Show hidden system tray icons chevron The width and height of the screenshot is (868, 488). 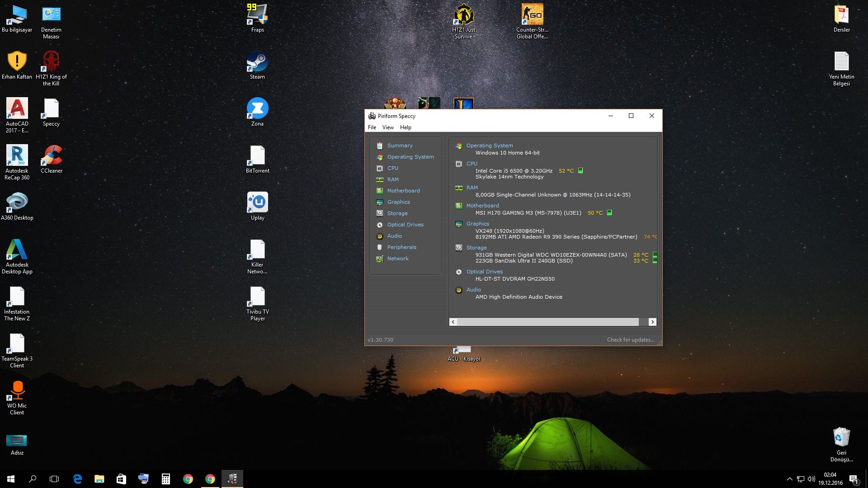point(789,479)
